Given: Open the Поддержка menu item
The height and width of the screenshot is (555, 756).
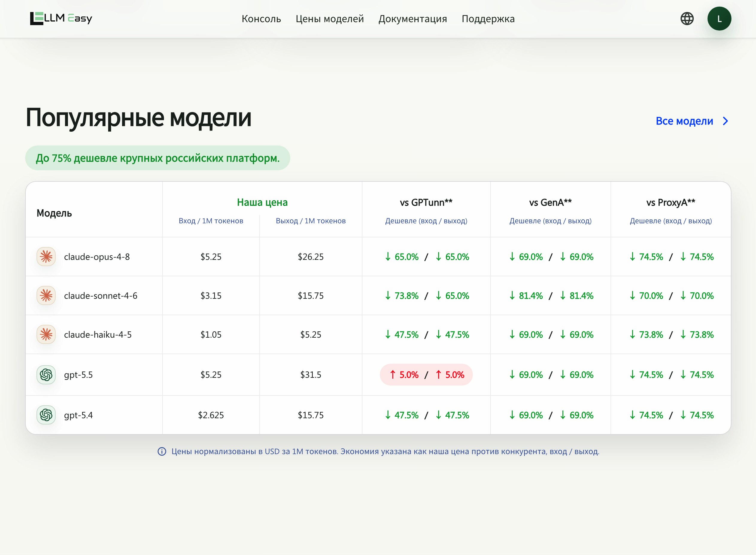Looking at the screenshot, I should (488, 19).
